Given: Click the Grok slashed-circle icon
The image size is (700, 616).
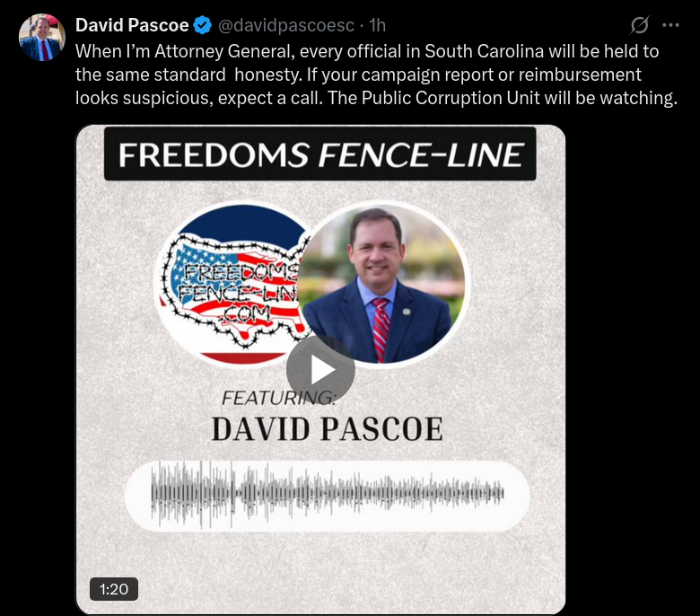Looking at the screenshot, I should tap(639, 25).
